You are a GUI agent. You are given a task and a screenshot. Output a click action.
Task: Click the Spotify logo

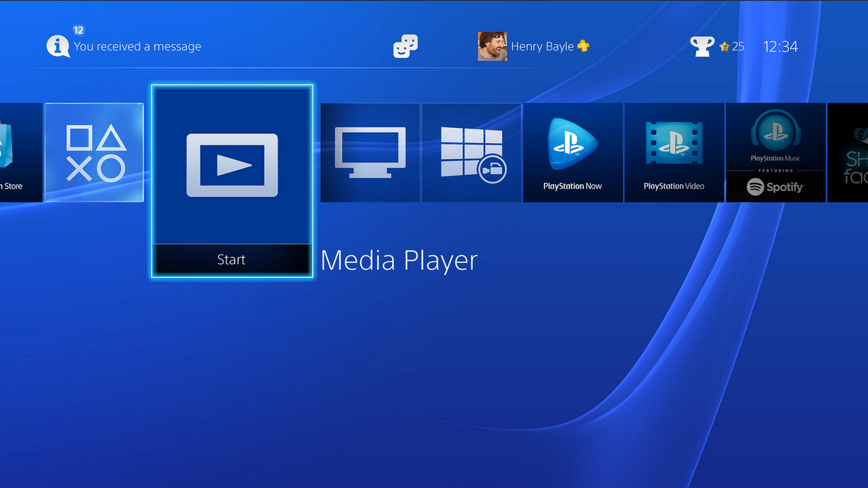coord(775,187)
